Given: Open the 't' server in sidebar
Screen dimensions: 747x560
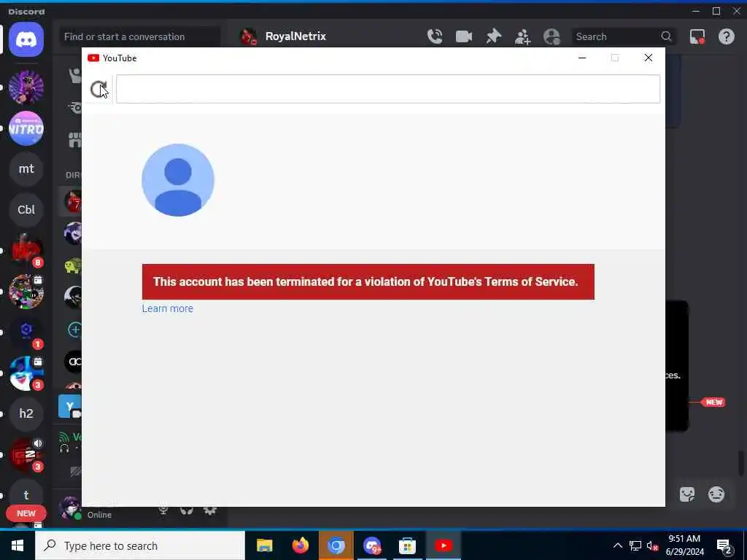Looking at the screenshot, I should click(26, 495).
